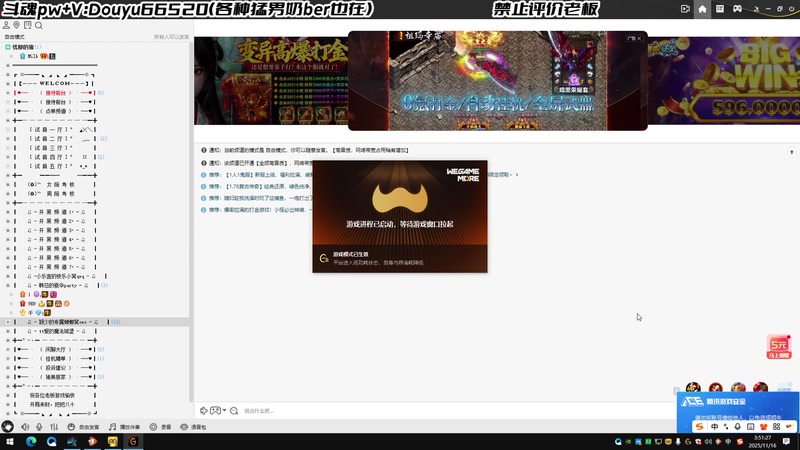Toggle the microphone in bottom toolbar
The width and height of the screenshot is (800, 450).
[x=39, y=427]
